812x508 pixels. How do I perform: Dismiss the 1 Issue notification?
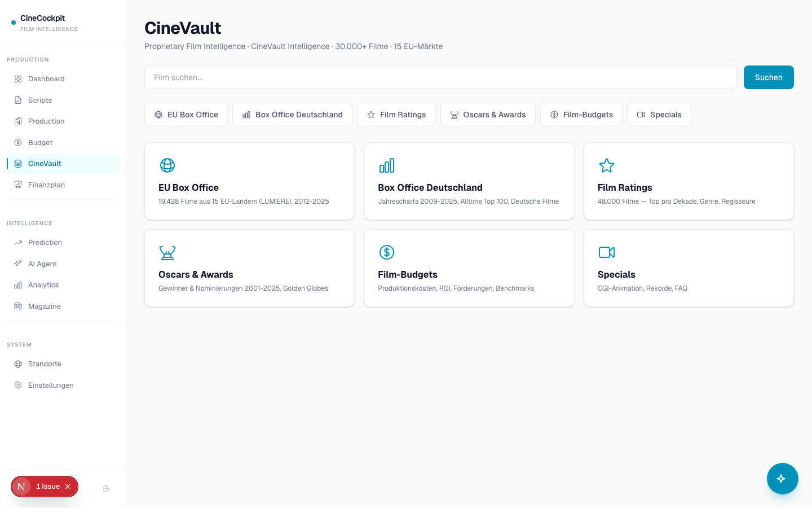tap(68, 486)
